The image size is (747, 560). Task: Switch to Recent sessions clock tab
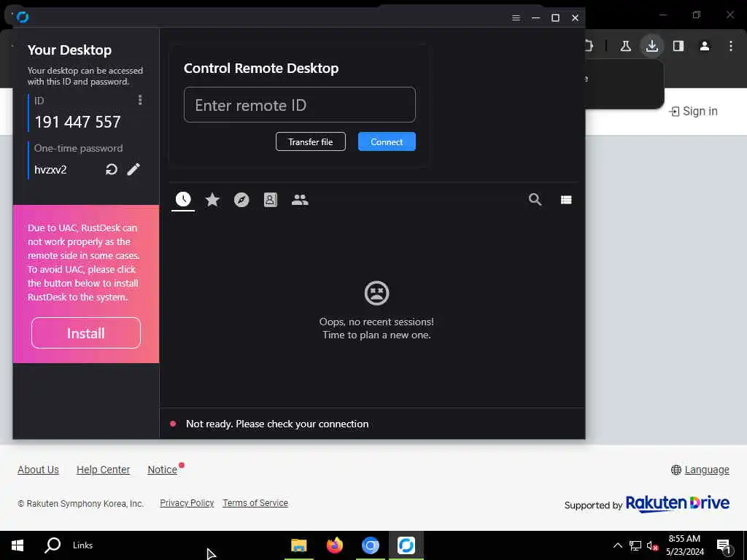pos(183,200)
